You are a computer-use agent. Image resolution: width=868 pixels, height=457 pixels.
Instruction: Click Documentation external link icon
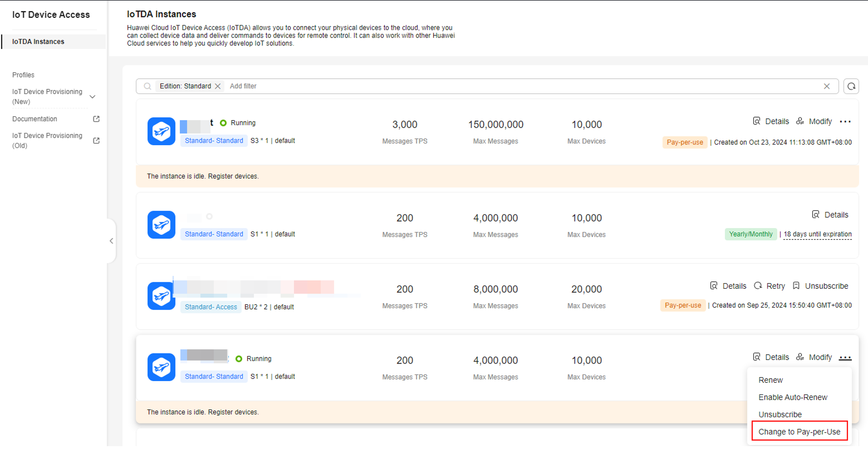click(x=96, y=119)
